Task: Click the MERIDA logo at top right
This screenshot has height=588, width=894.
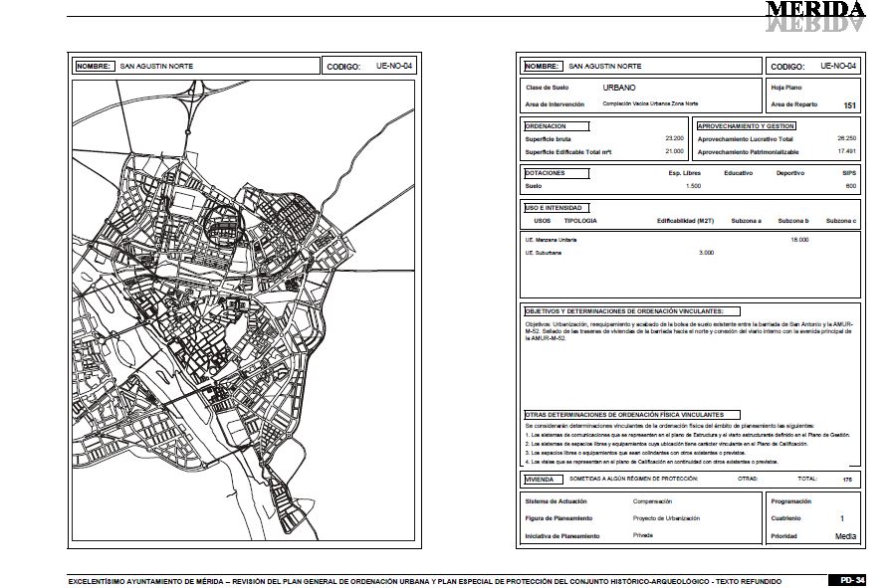Action: [815, 15]
